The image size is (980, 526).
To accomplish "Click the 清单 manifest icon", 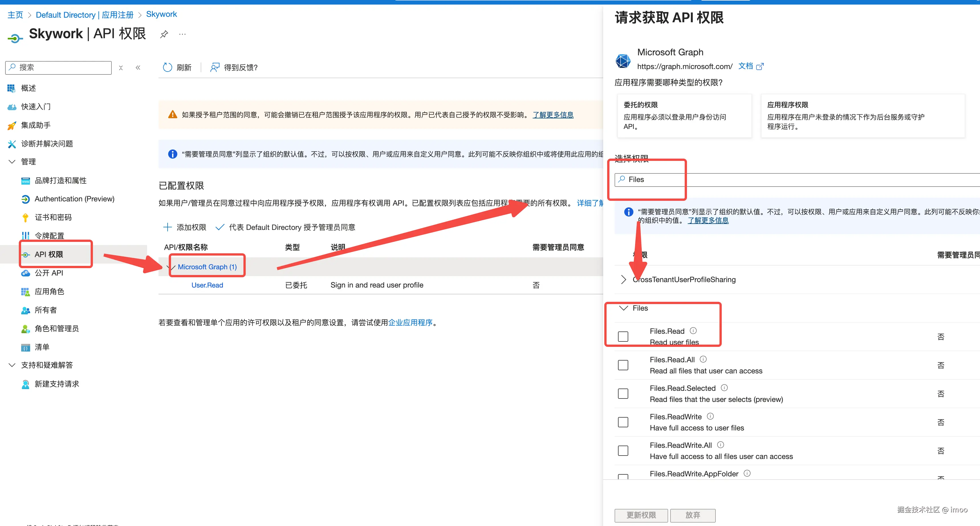I will click(25, 347).
